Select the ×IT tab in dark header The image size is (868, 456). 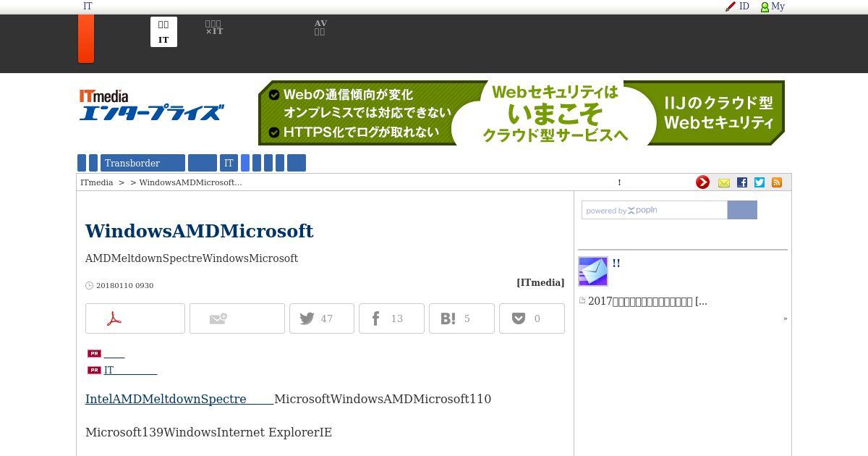click(x=214, y=28)
